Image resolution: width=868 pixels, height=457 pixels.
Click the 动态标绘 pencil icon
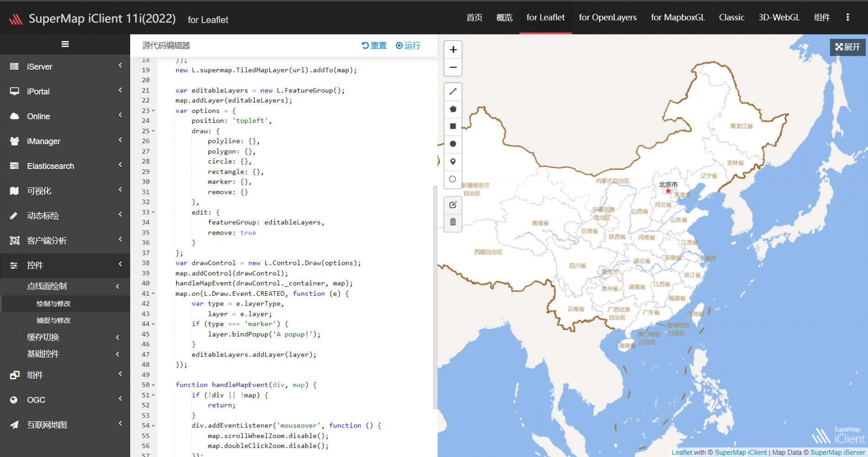15,216
